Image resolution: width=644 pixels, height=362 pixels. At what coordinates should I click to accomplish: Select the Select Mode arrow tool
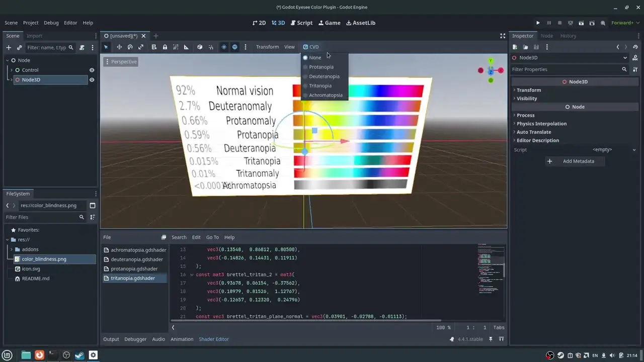106,47
